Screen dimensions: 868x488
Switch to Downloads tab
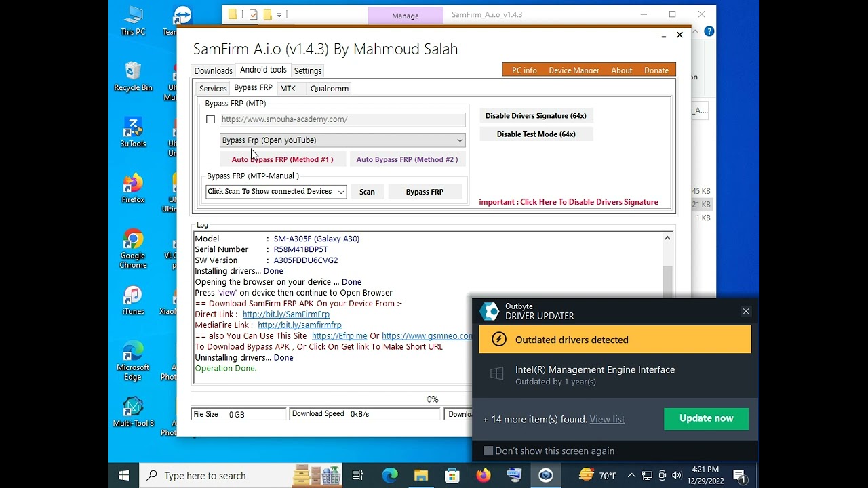pos(213,70)
